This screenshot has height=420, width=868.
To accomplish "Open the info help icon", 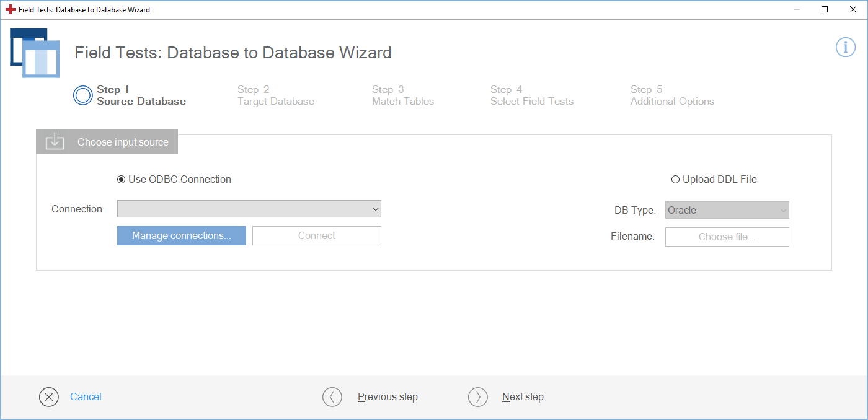I will tap(845, 47).
